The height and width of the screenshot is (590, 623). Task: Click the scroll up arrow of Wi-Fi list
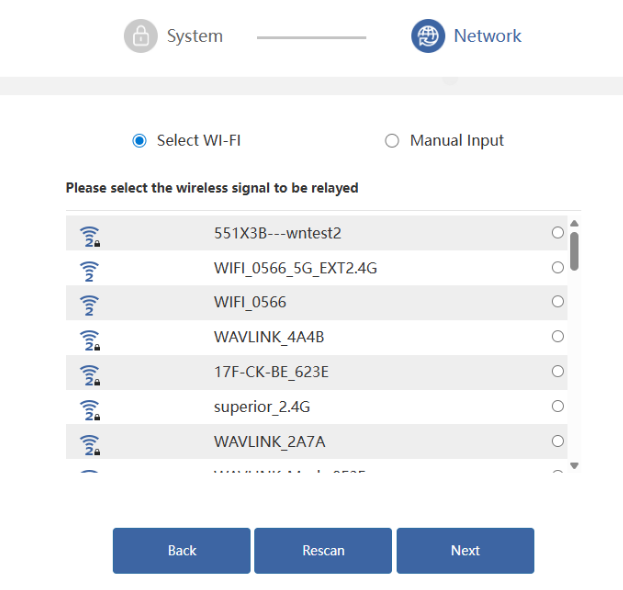[574, 223]
